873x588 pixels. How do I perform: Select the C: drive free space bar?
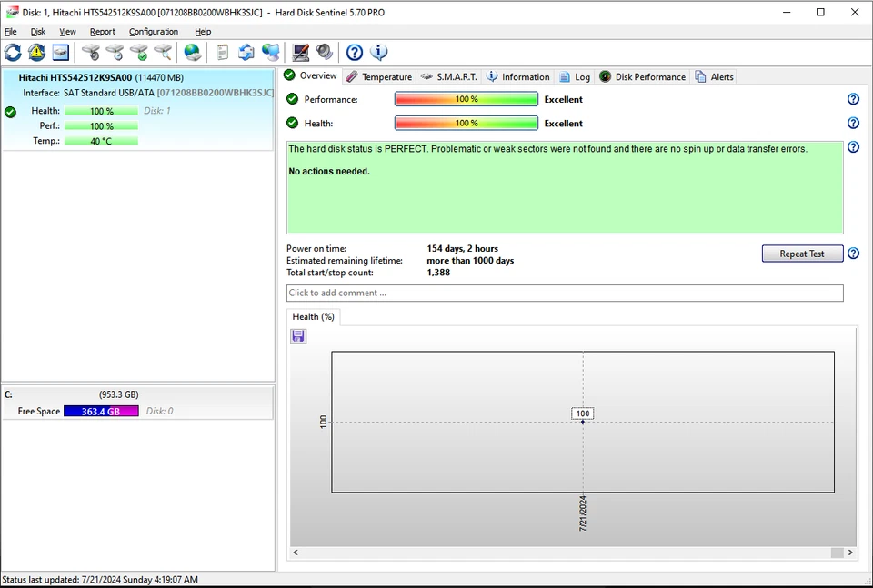[101, 412]
